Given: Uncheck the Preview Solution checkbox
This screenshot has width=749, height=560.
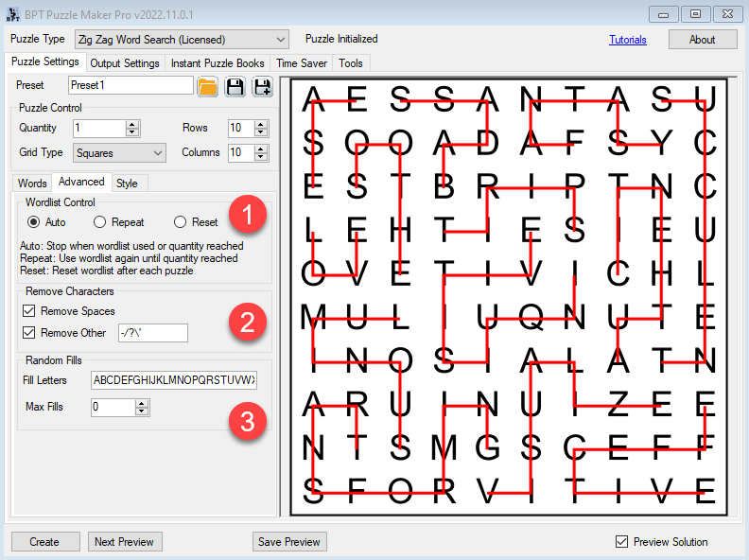Looking at the screenshot, I should (x=621, y=542).
